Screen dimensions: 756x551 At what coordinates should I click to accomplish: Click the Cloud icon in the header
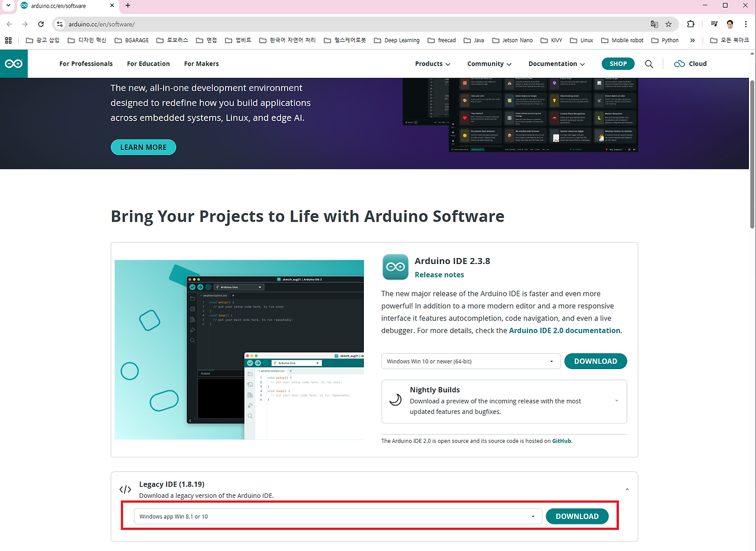point(679,64)
